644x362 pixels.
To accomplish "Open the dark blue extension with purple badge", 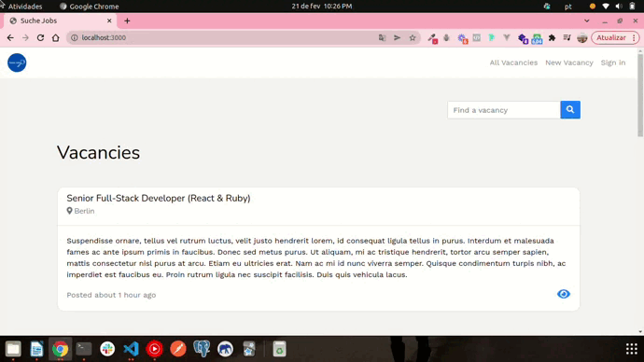I will click(523, 38).
